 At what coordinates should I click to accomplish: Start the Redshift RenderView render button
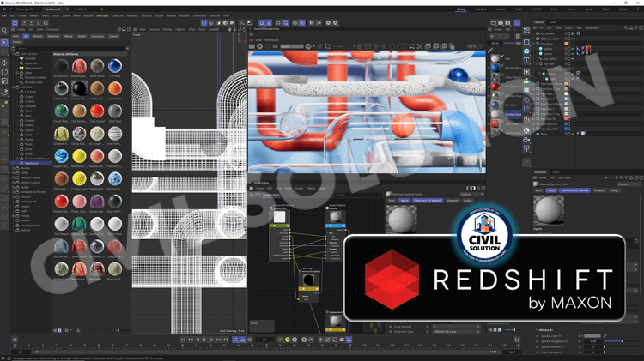(259, 46)
